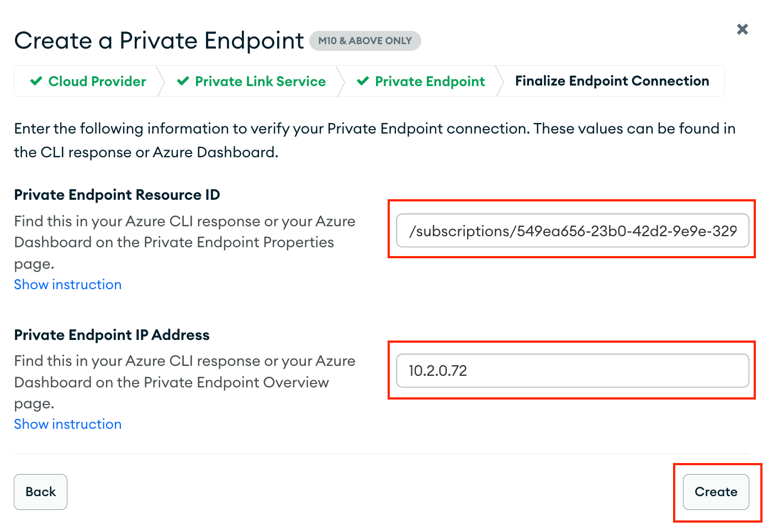The height and width of the screenshot is (532, 773).
Task: Click the Private Endpoint checkmark icon
Action: (363, 81)
